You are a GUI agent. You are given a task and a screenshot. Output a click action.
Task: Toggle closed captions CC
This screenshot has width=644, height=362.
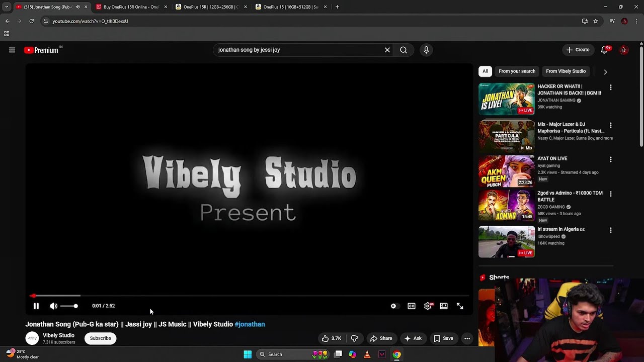412,306
